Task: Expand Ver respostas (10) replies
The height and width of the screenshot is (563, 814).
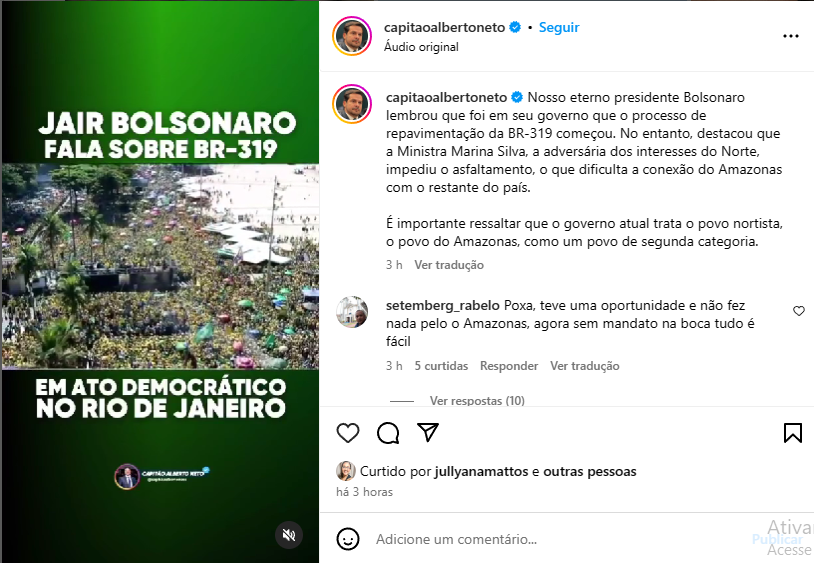Action: pos(477,401)
